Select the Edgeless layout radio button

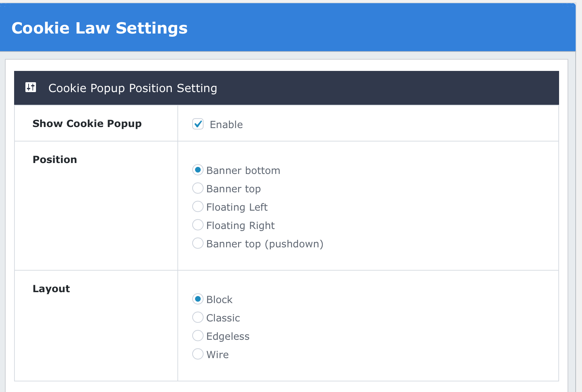click(198, 336)
